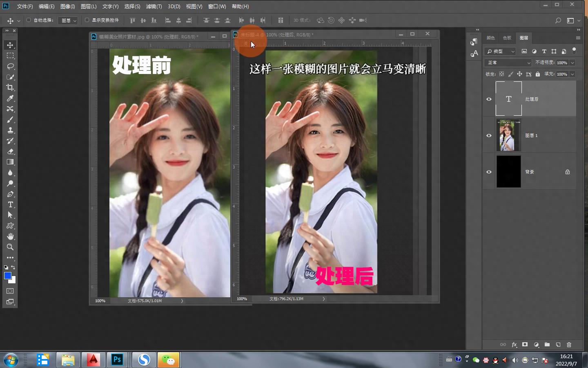This screenshot has width=588, height=368.
Task: Select the Eraser tool
Action: 10,151
